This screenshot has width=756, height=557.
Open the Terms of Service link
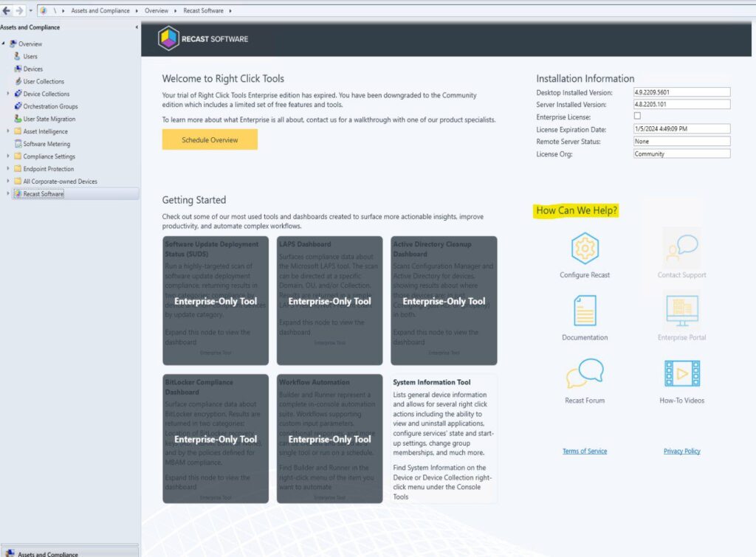[585, 451]
